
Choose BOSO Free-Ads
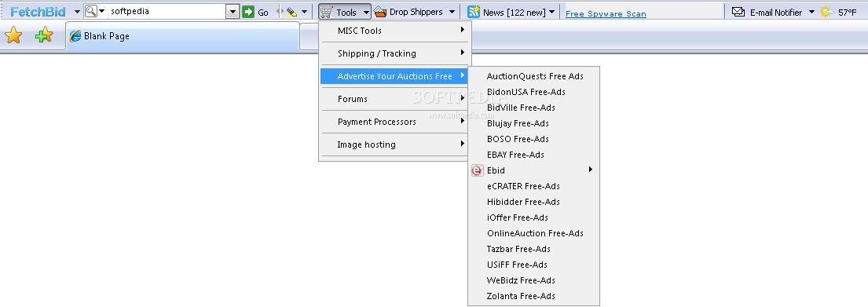tap(533, 139)
